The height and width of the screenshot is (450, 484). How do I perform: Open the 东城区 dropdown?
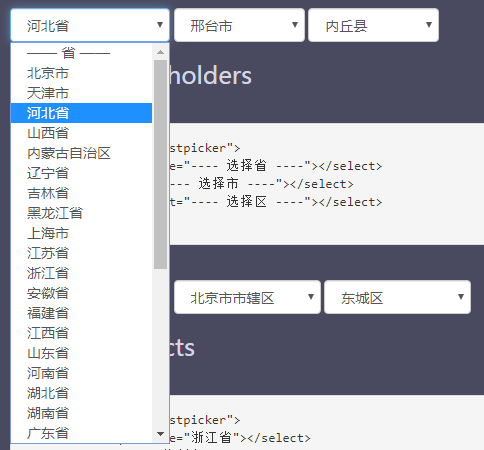click(x=397, y=297)
